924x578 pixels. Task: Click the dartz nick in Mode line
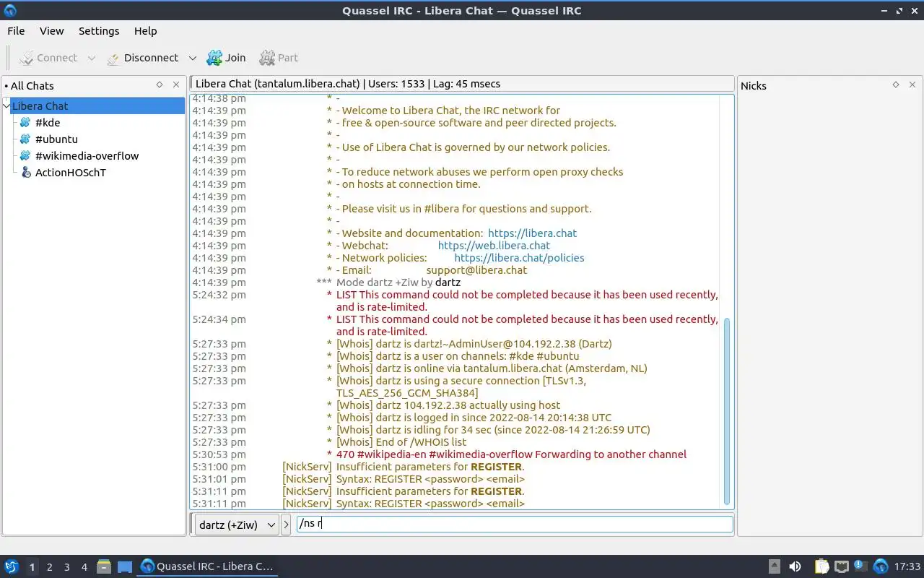point(448,282)
